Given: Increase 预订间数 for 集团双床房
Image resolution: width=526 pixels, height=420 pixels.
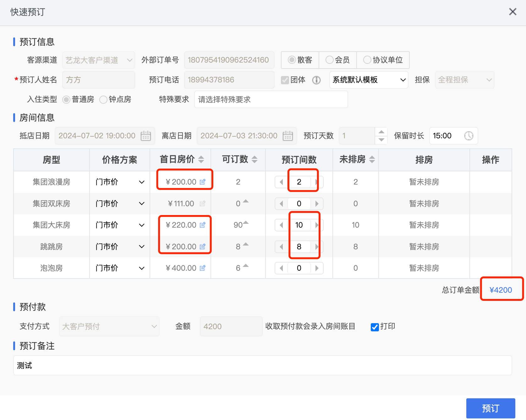Looking at the screenshot, I should tap(317, 203).
